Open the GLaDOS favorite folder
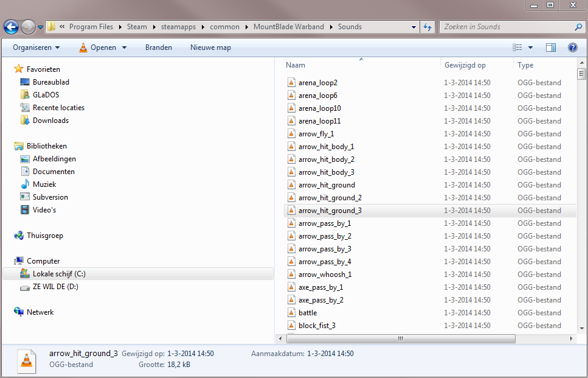 (x=40, y=94)
